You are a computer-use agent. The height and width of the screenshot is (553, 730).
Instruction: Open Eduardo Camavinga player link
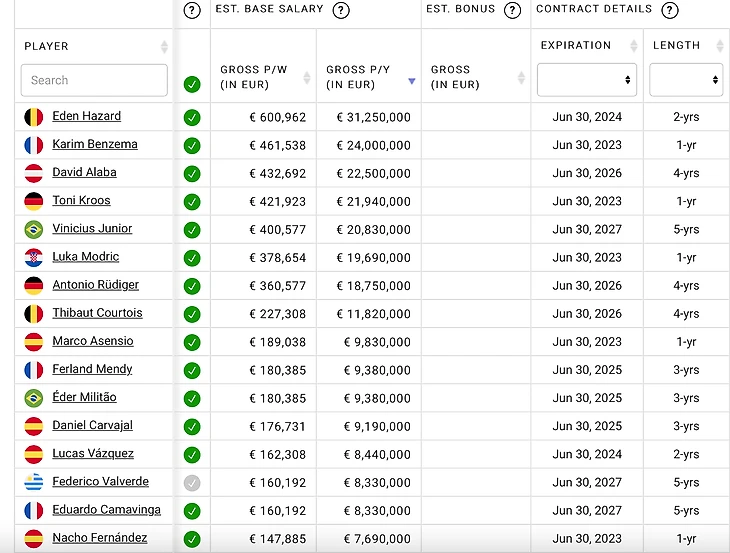[106, 510]
